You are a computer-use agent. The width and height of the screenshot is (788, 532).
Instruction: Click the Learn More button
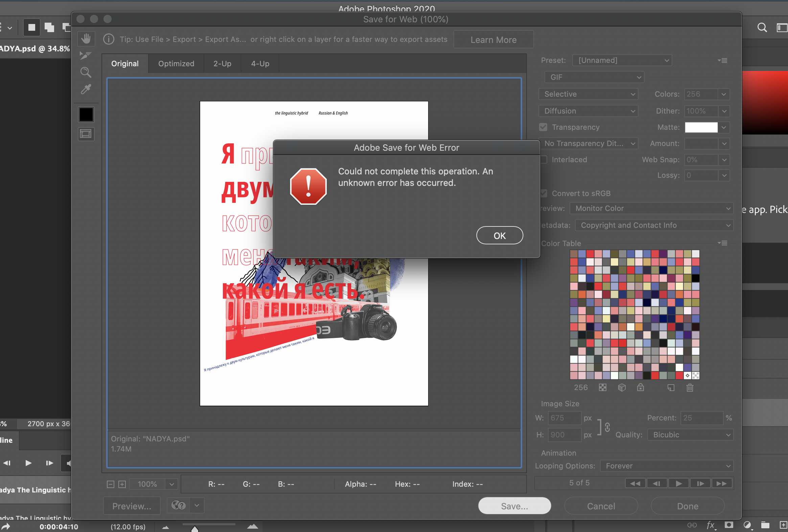point(493,39)
